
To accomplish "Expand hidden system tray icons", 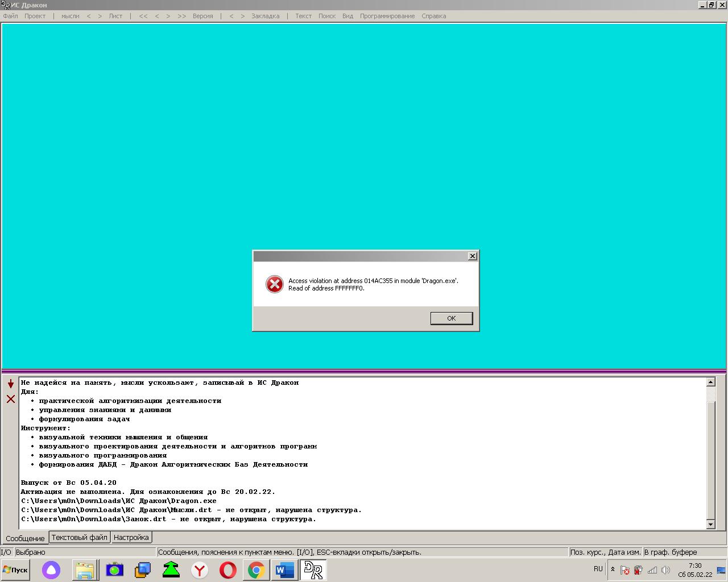I will coord(613,569).
